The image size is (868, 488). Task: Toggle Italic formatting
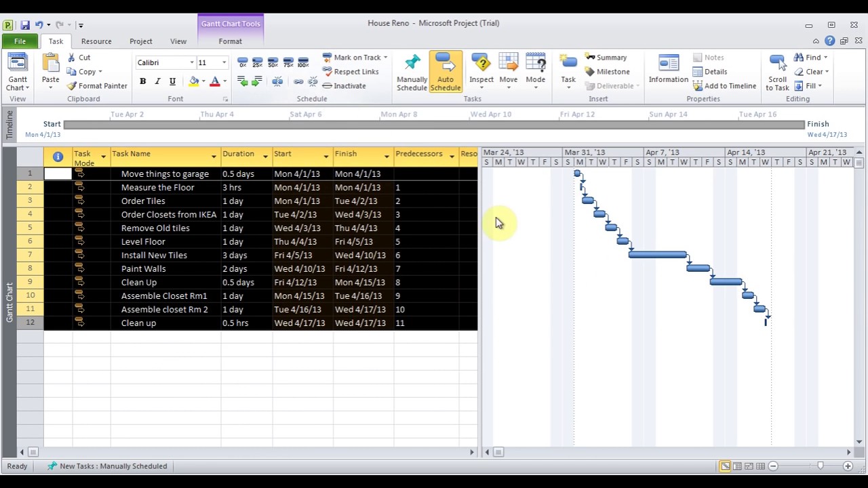click(157, 81)
